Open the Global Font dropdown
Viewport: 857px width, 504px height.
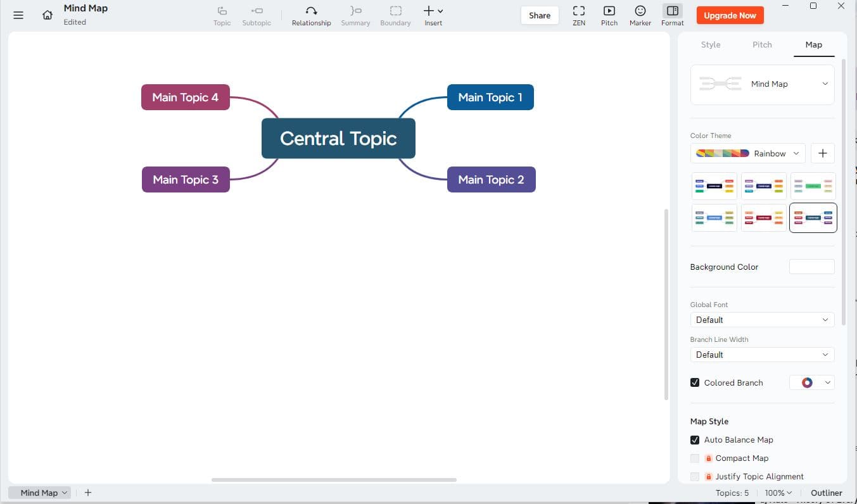[x=762, y=320]
